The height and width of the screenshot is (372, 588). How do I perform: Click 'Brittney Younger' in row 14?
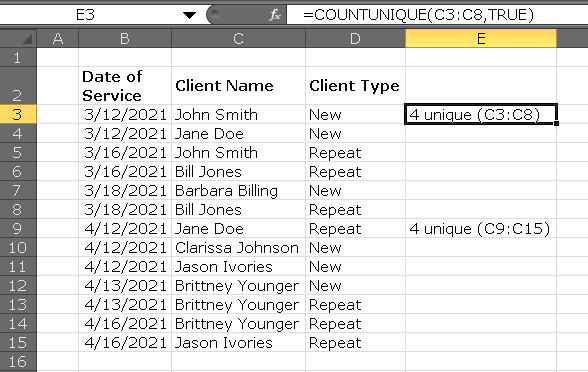pos(238,324)
